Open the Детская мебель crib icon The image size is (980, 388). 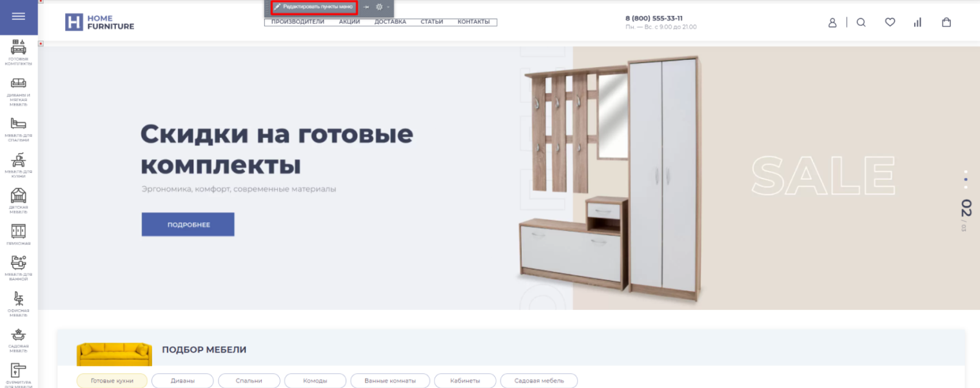(19, 195)
